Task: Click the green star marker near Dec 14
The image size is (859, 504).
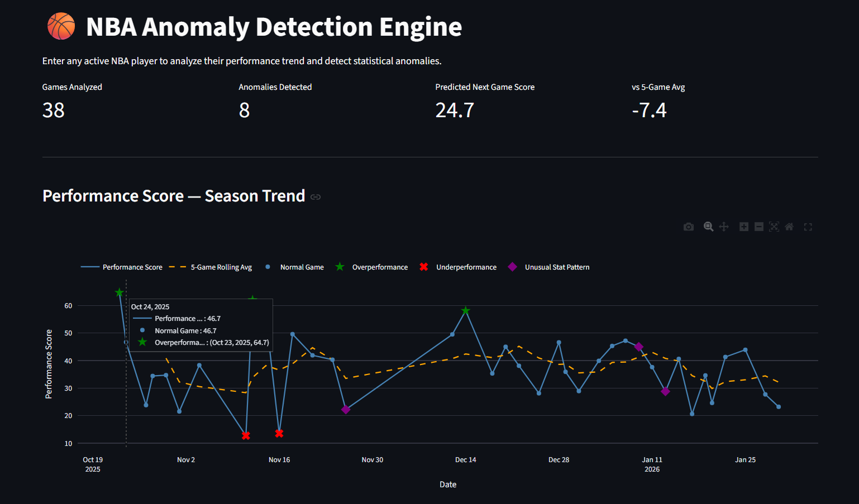Action: coord(466,310)
